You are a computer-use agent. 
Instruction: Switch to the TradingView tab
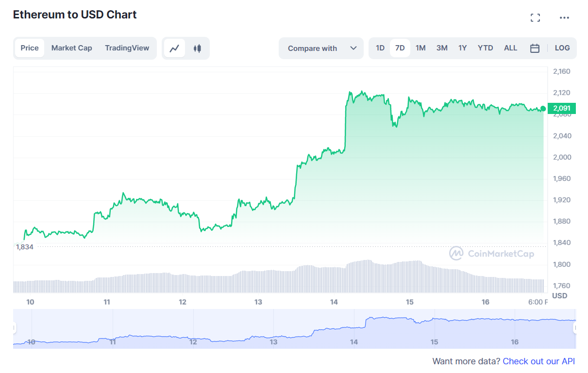[x=127, y=48]
